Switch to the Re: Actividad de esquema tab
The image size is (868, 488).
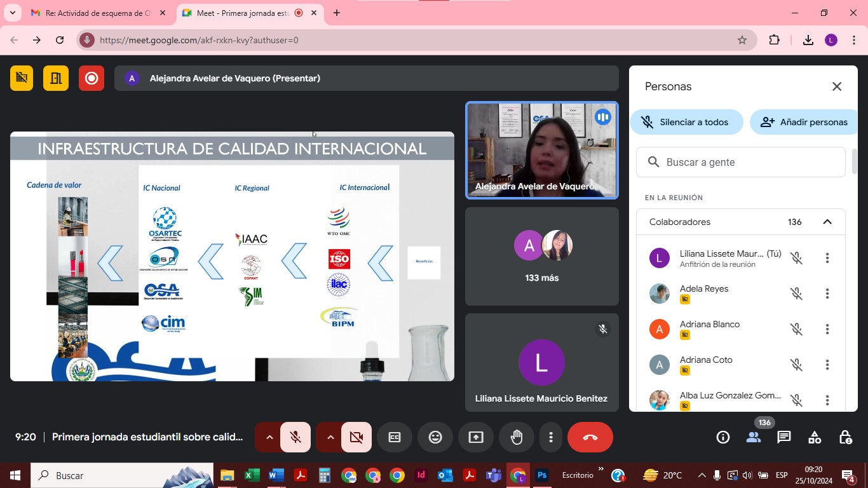point(98,13)
